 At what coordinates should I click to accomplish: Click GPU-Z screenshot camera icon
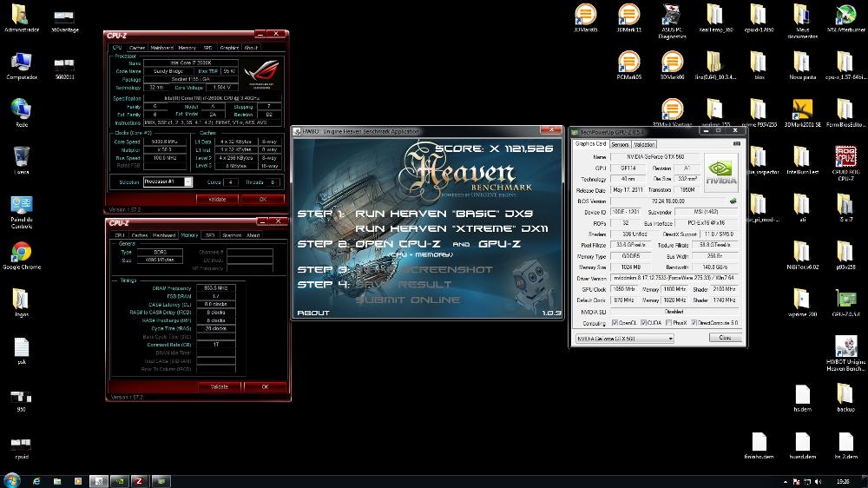[x=736, y=144]
